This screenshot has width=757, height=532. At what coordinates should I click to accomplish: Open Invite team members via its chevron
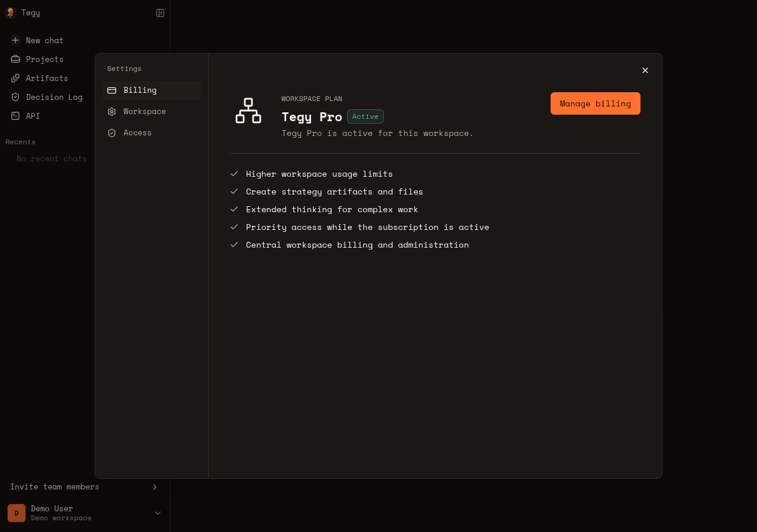(155, 487)
